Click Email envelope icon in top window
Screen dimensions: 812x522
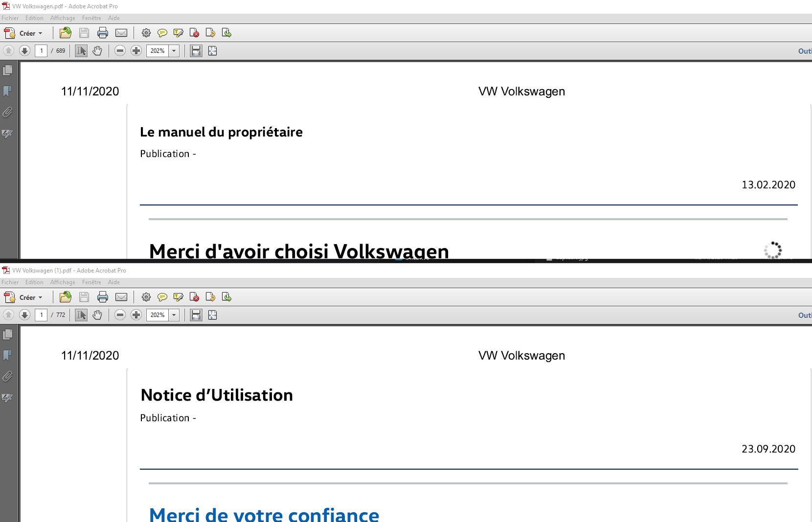[x=121, y=33]
